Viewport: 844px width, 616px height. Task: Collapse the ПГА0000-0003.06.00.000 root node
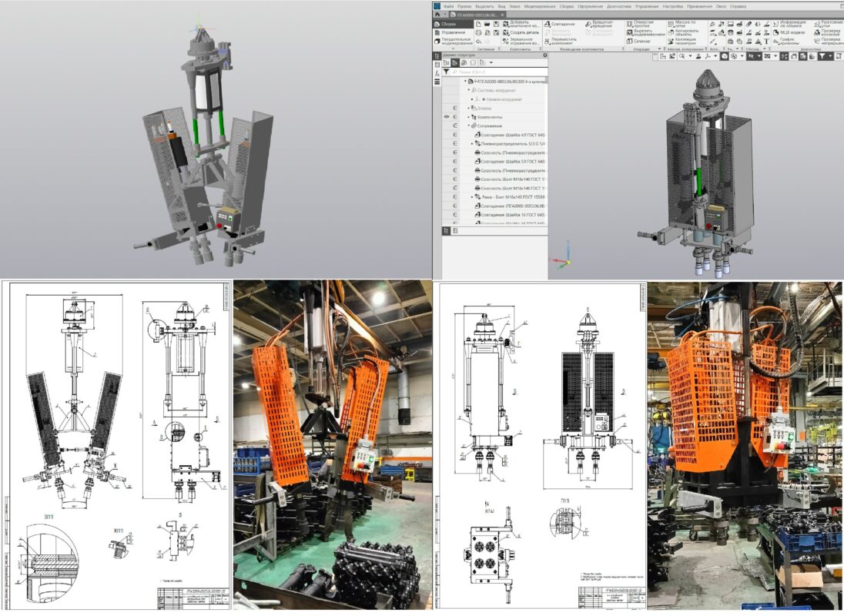[465, 82]
